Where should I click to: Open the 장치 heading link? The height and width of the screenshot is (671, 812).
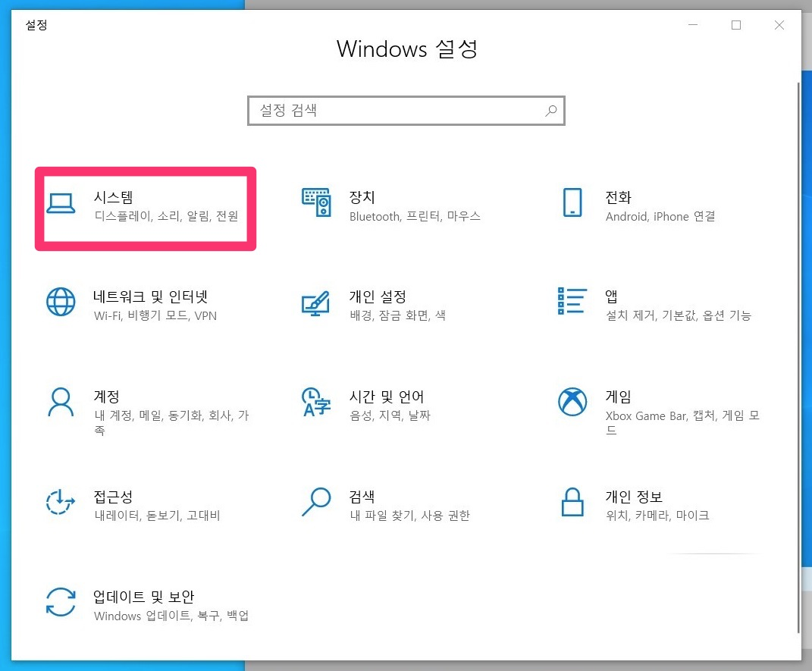coord(362,197)
